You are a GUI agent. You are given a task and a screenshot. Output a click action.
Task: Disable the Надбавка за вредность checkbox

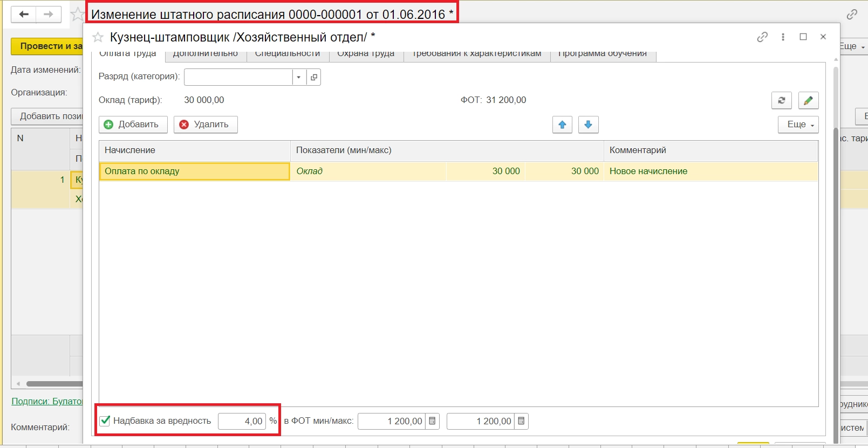[x=105, y=421]
